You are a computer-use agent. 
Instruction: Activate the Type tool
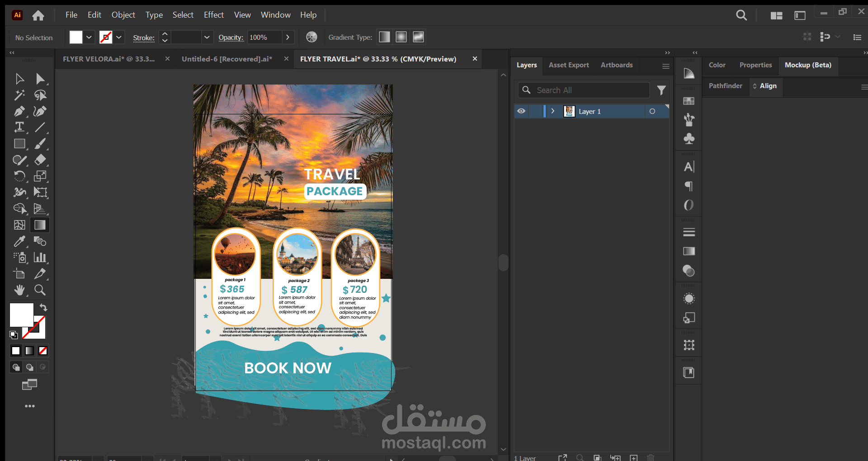[19, 127]
